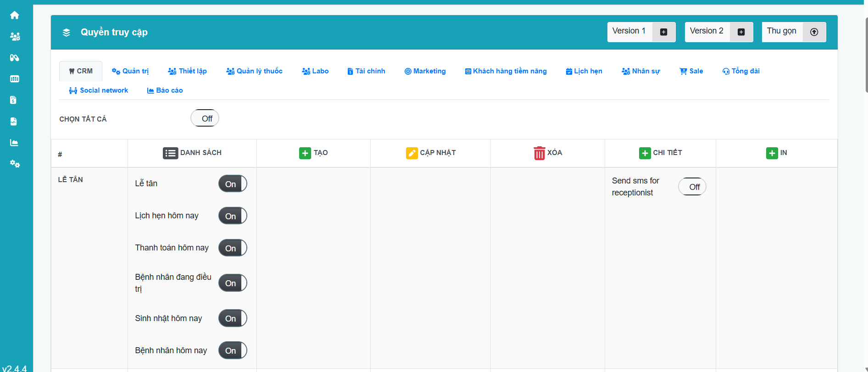Screen dimensions: 868x372
Task: Open the 'Marketing' tab
Action: tap(425, 71)
